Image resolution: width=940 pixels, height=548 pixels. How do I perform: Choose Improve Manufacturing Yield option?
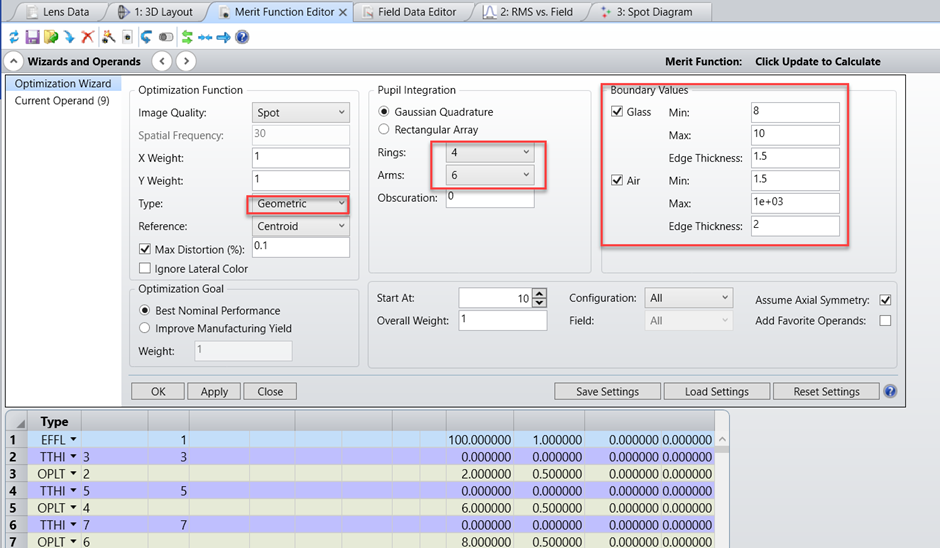coord(146,328)
